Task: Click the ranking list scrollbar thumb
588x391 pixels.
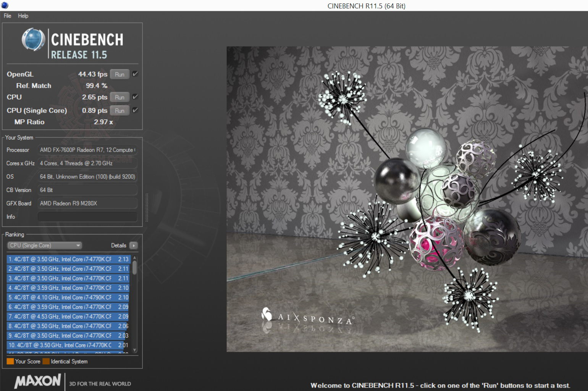Action: [134, 267]
